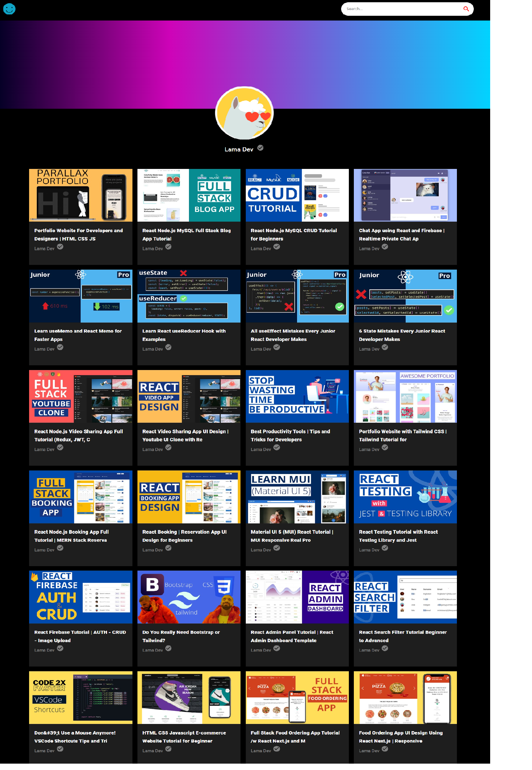Open the useReducer Hook video thumbnail

[x=189, y=296]
